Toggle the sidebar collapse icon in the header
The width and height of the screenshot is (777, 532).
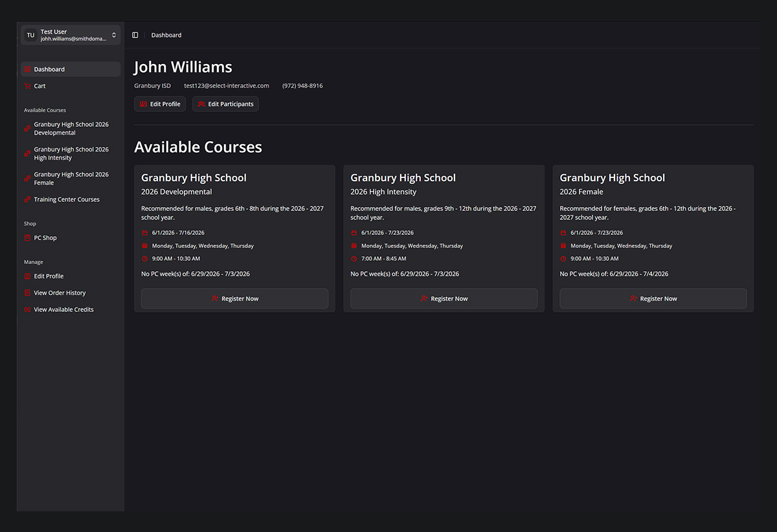tap(135, 35)
